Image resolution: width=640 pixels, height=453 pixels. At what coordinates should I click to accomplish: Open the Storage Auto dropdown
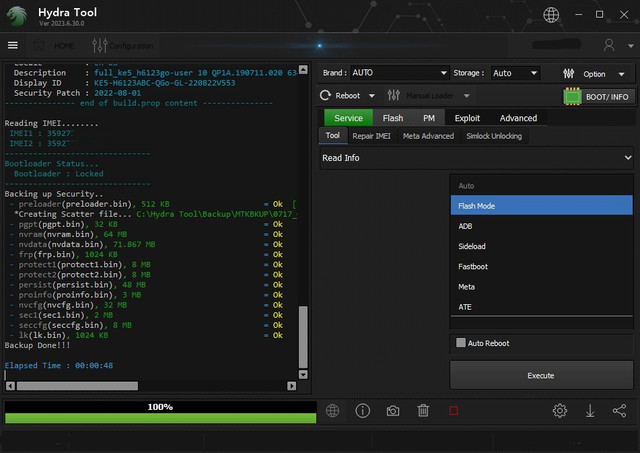click(x=515, y=73)
